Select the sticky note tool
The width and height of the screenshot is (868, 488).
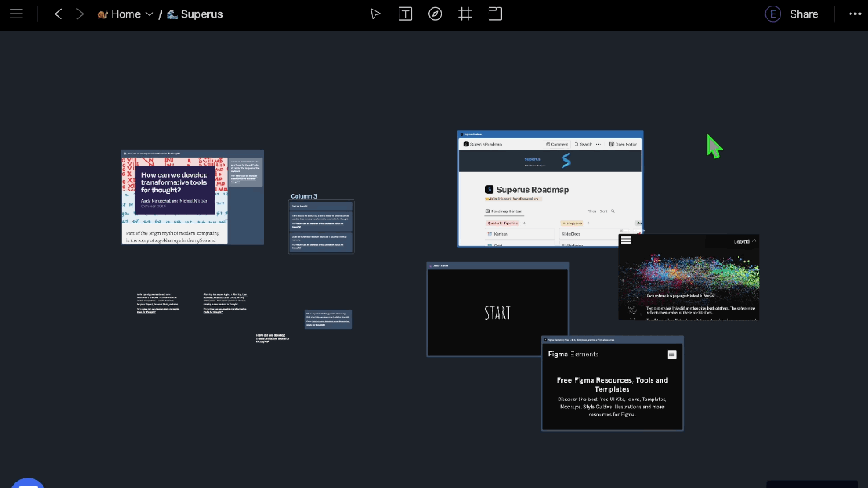pyautogui.click(x=495, y=14)
